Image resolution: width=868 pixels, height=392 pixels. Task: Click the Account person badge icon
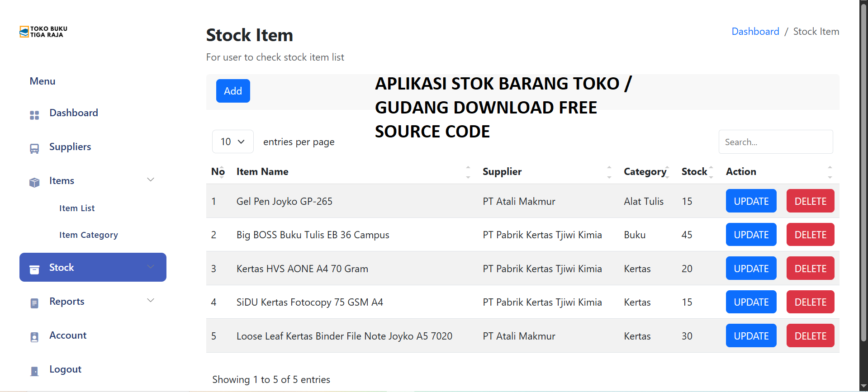(x=34, y=337)
